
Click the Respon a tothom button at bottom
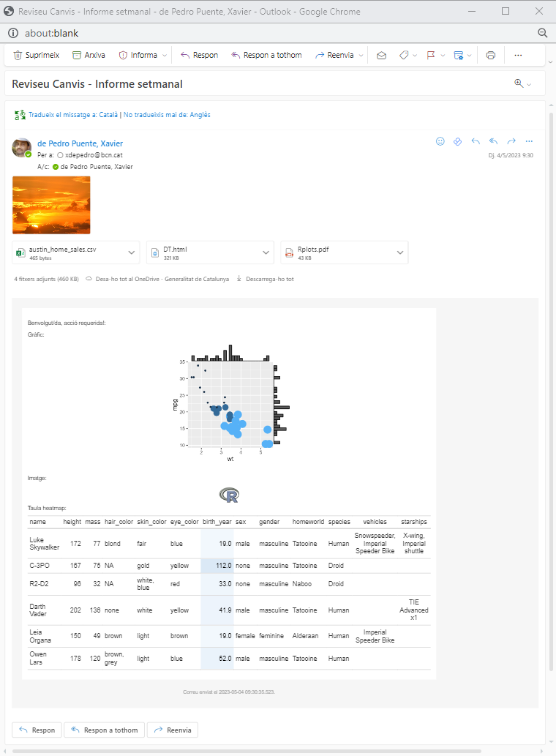point(103,730)
